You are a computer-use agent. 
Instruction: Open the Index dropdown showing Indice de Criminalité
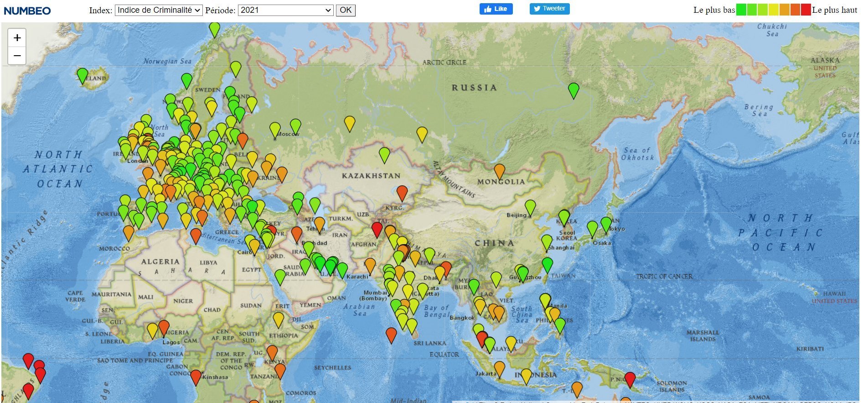(x=159, y=10)
